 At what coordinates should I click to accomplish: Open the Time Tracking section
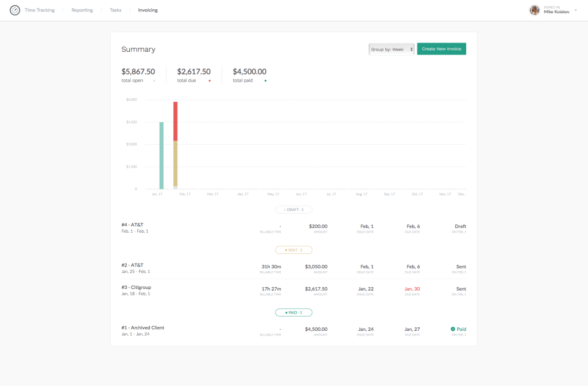(x=38, y=10)
